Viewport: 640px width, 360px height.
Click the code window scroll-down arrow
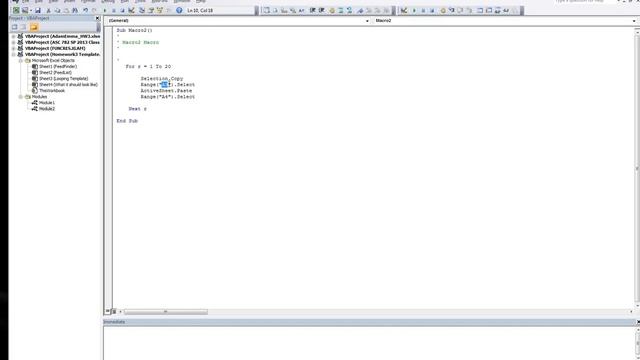click(x=637, y=305)
